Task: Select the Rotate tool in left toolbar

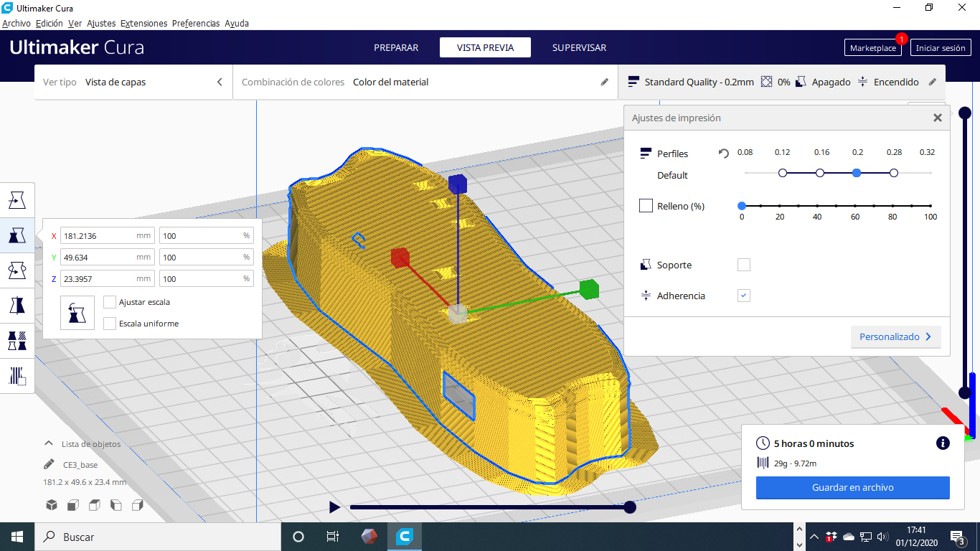Action: click(17, 270)
